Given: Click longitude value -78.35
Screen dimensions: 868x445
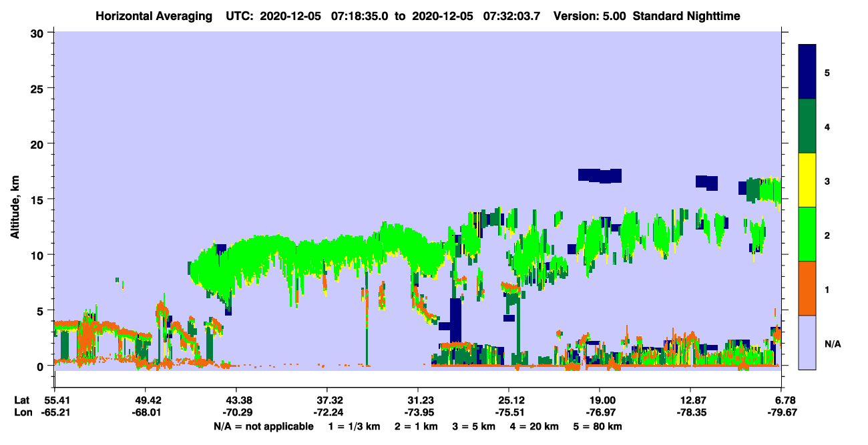Looking at the screenshot, I should [x=690, y=413].
